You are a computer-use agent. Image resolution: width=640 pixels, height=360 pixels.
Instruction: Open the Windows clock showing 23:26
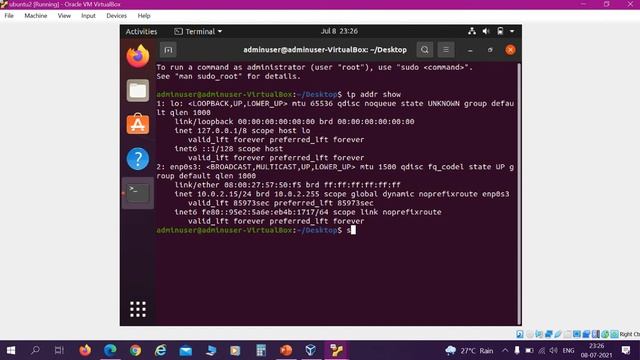tap(596, 351)
